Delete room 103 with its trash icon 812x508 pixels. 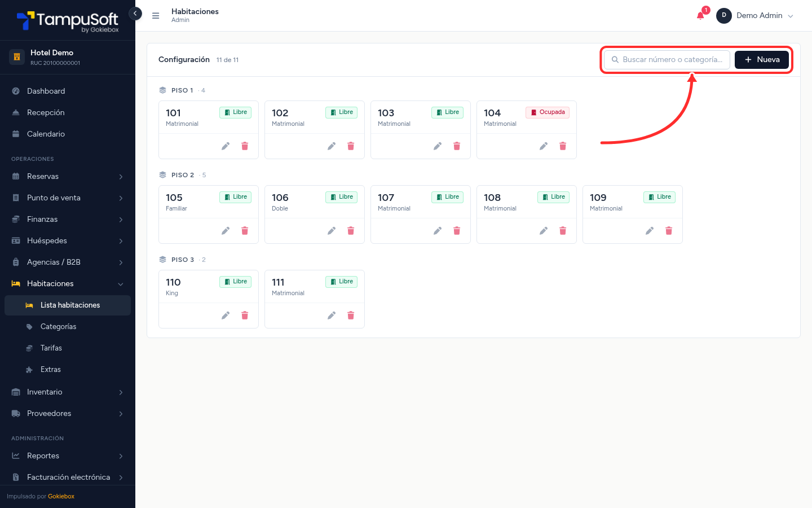[457, 146]
